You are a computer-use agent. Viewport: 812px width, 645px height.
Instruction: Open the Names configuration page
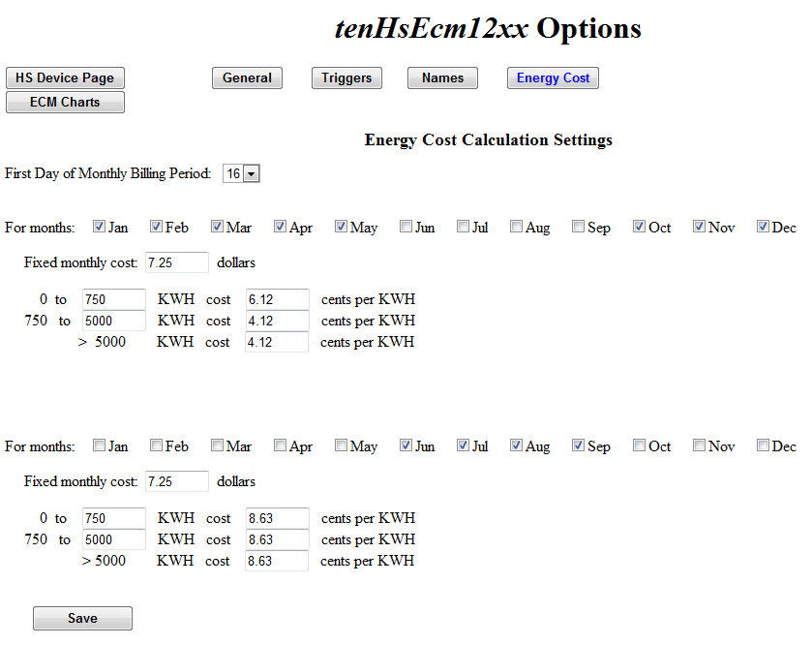[442, 77]
